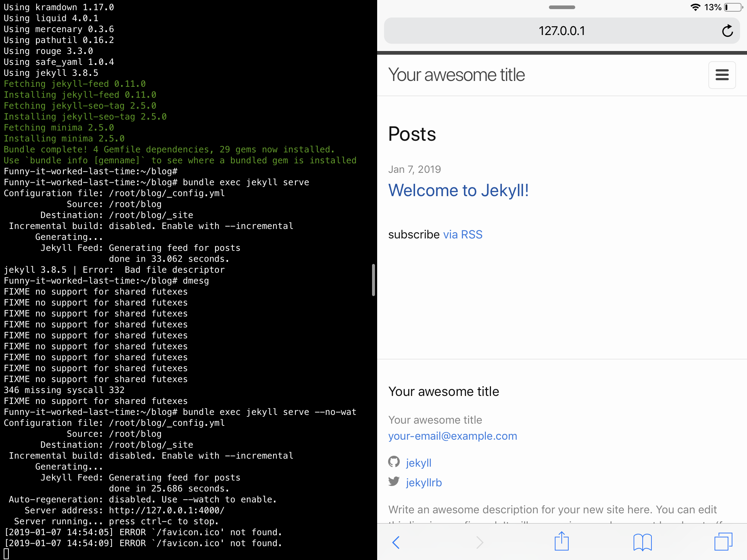Open the Safari share sheet

pos(562,541)
